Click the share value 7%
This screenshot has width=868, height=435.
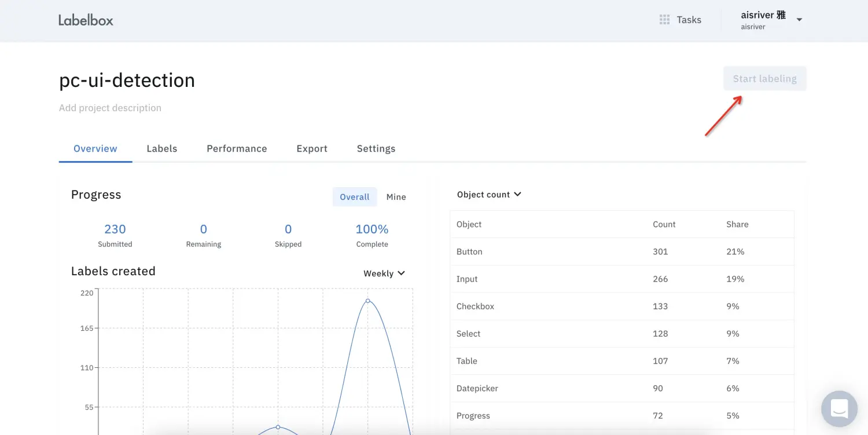733,361
